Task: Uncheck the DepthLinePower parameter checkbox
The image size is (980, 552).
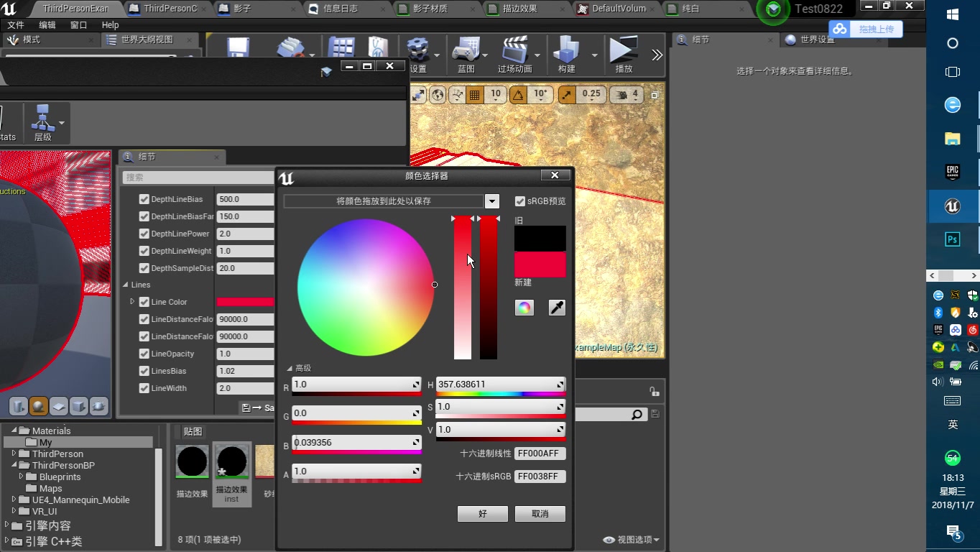Action: (144, 234)
